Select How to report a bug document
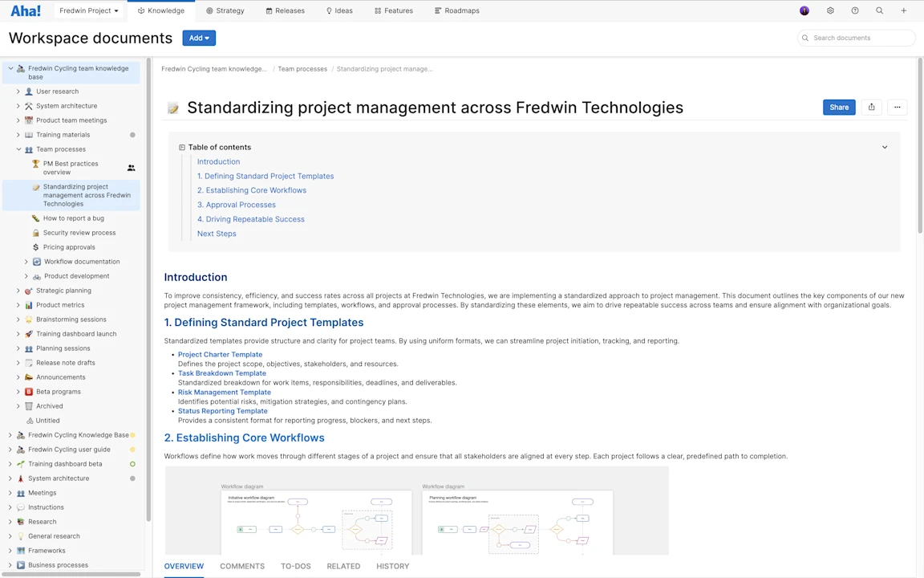Image resolution: width=924 pixels, height=578 pixels. click(x=74, y=218)
